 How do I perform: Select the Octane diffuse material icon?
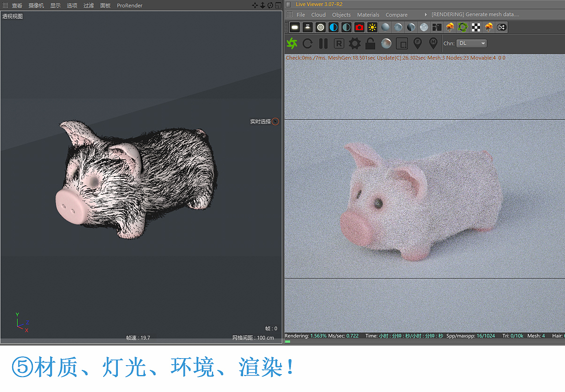[x=385, y=27]
